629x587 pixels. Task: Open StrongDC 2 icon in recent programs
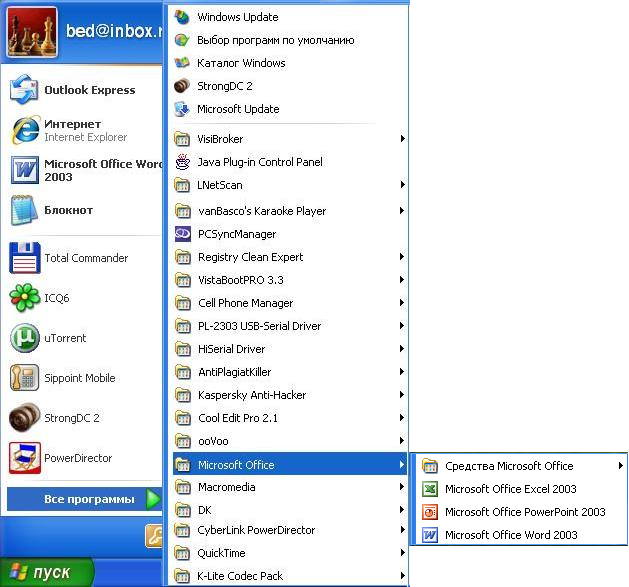24,418
